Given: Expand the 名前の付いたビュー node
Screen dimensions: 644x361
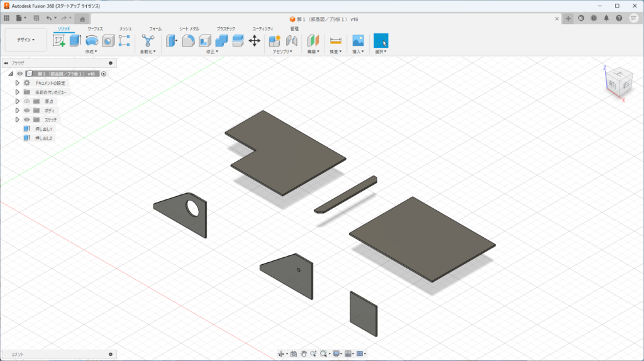Looking at the screenshot, I should pos(17,92).
